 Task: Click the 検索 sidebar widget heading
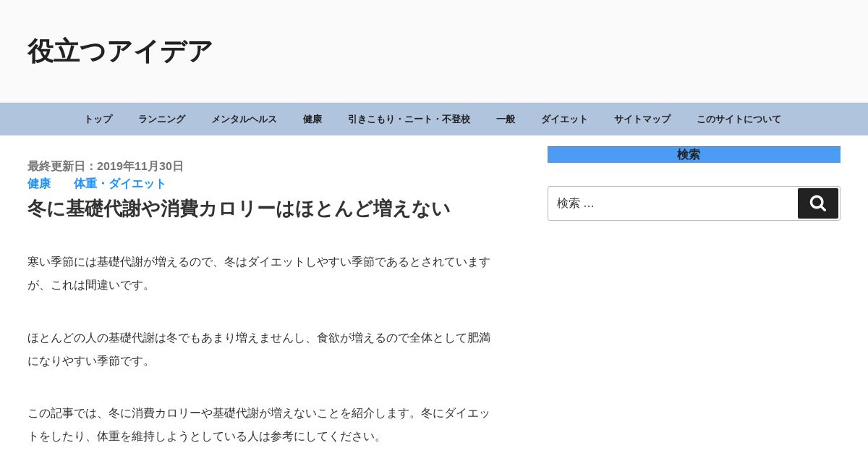click(694, 155)
